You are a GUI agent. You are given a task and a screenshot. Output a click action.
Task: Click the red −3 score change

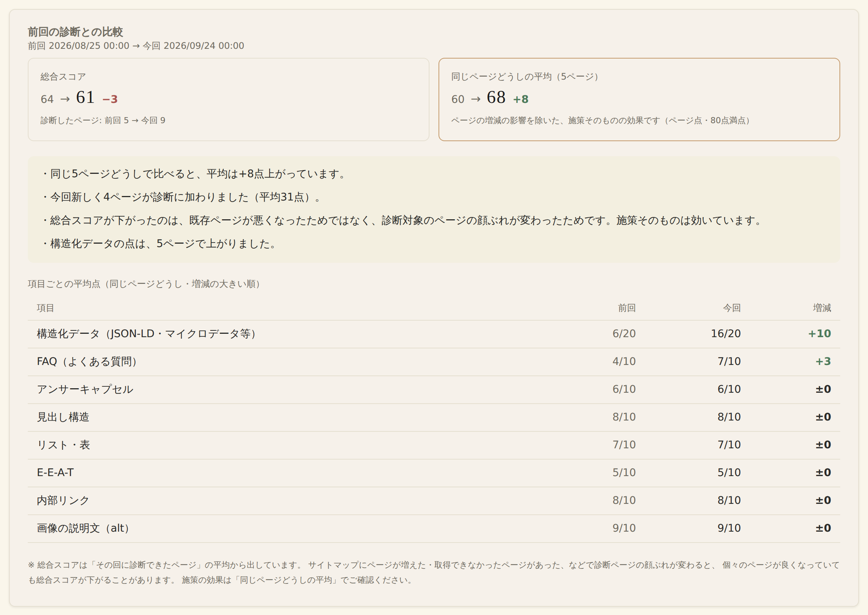pos(110,99)
